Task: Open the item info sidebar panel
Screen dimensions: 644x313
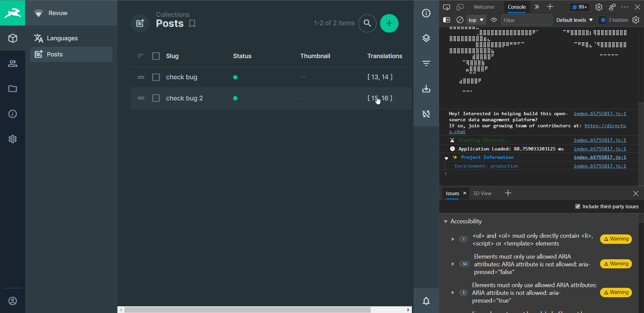Action: pyautogui.click(x=426, y=13)
